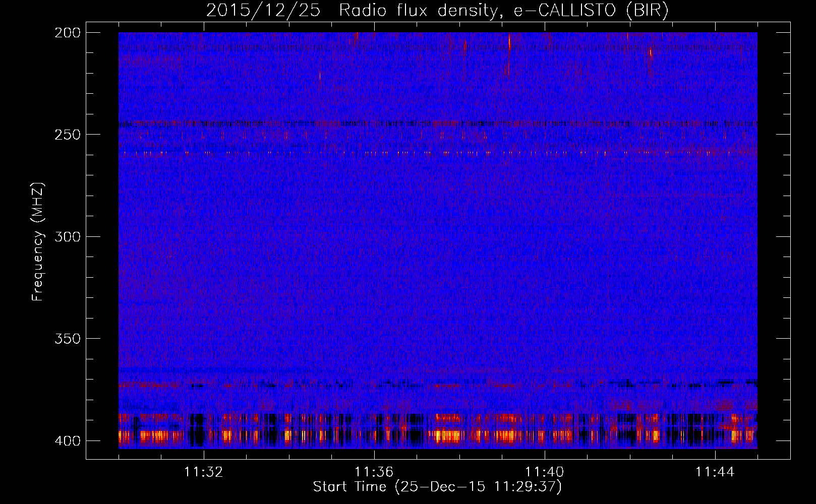Click the "Frequency (MHZ)" axis label

tap(38, 241)
